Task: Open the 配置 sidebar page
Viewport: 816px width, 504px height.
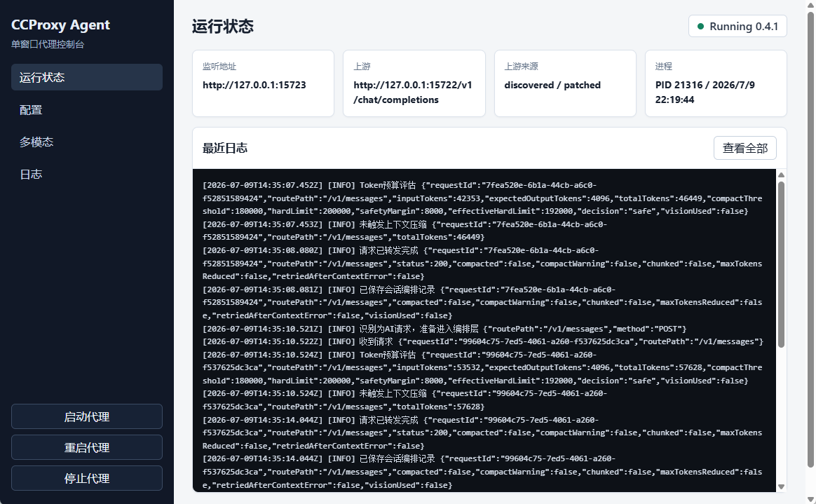Action: (86, 110)
